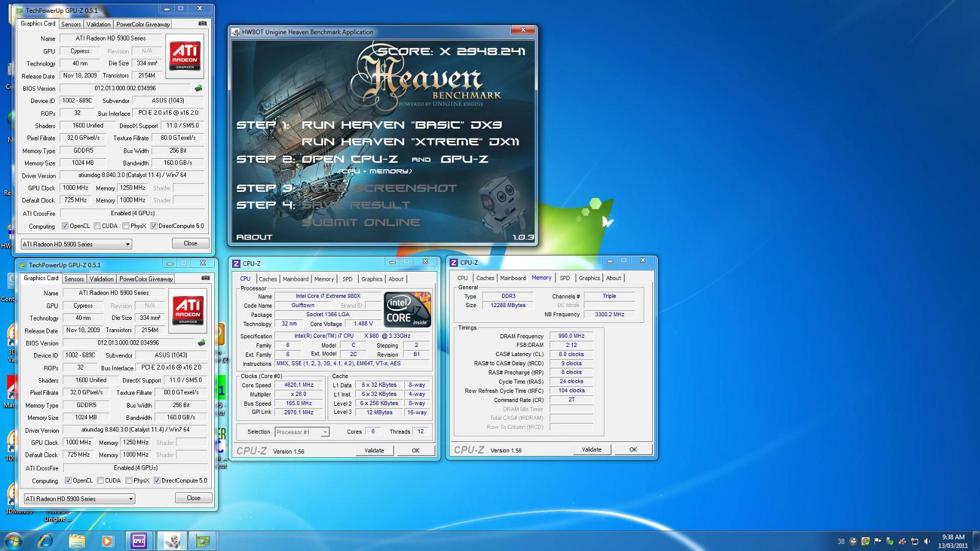
Task: Click volume speaker icon in system tray
Action: [927, 541]
